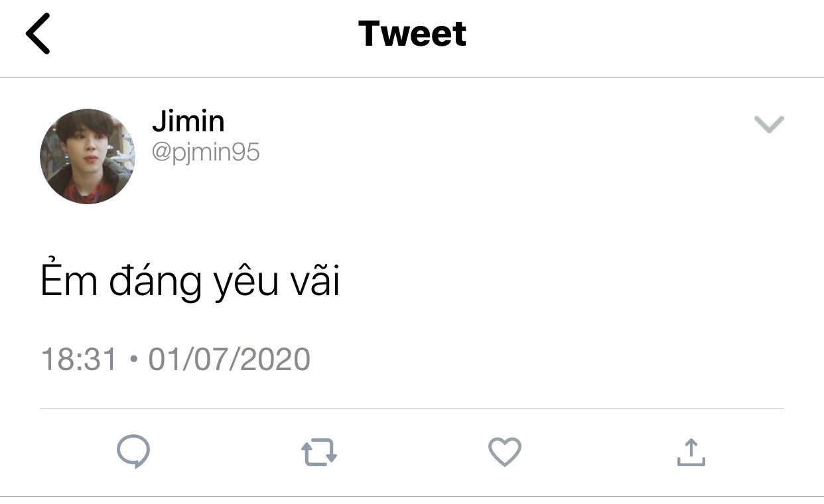Share the tweet via the share icon
The image size is (824, 504).
(x=691, y=452)
